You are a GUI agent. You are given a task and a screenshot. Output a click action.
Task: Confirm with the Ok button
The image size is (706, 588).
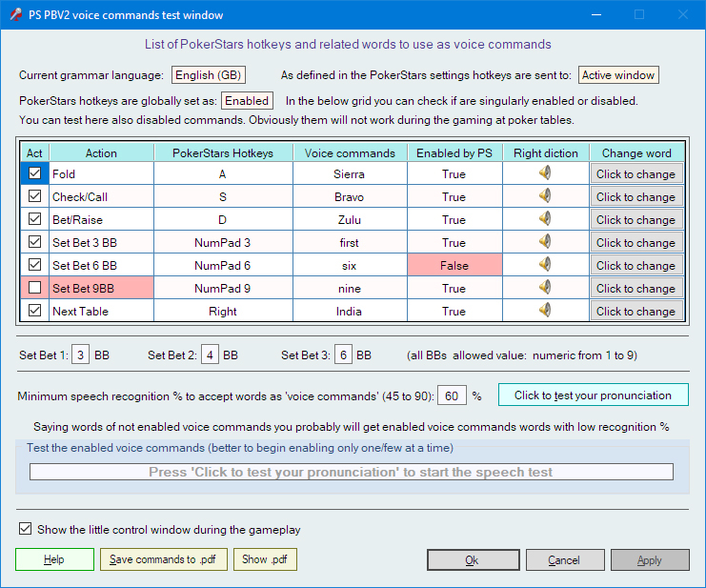(474, 560)
